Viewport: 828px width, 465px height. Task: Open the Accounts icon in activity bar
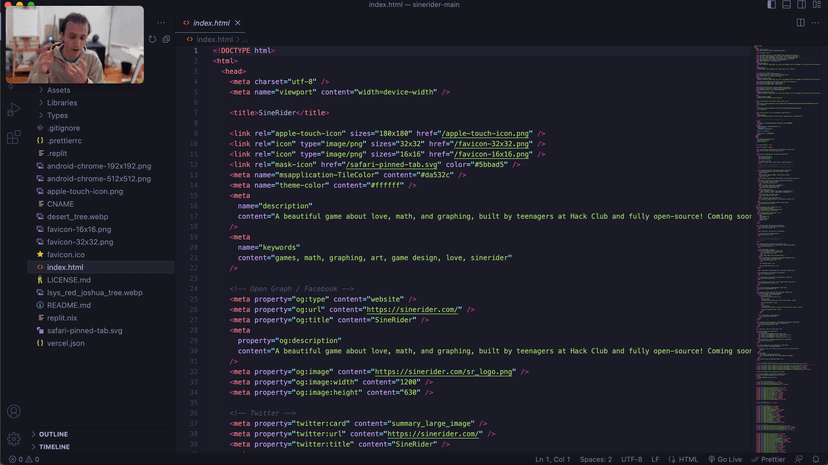click(14, 412)
